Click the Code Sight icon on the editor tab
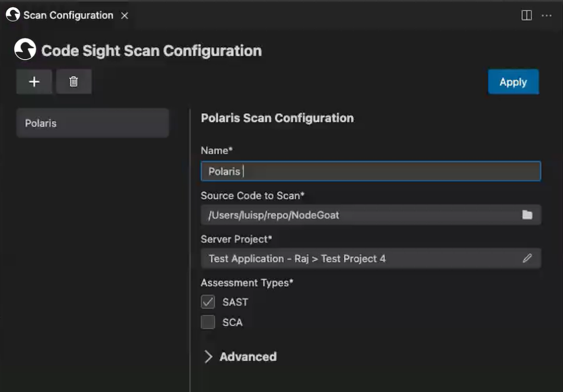 click(11, 15)
